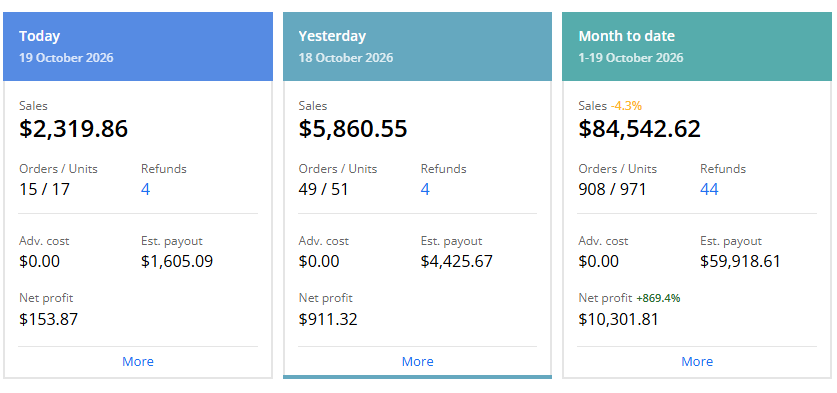The width and height of the screenshot is (837, 393).
Task: Click Month to date net profit $10,301.81
Action: [x=619, y=319]
